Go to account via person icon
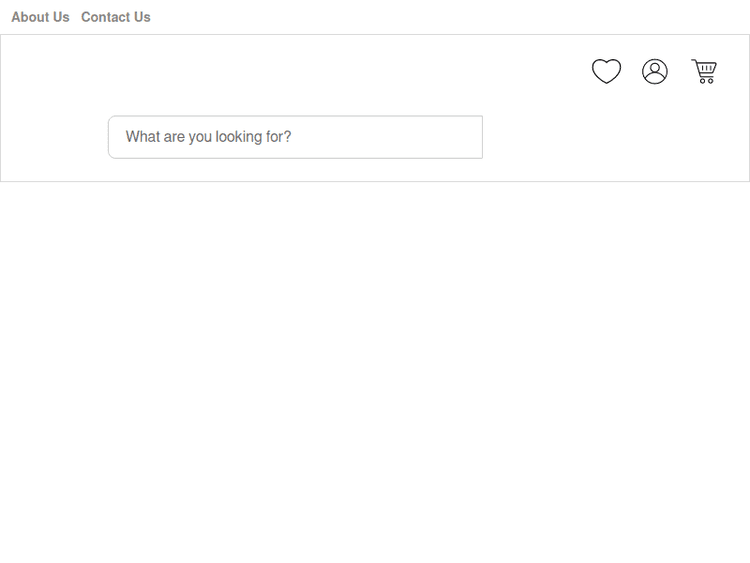The height and width of the screenshot is (563, 750). click(655, 71)
